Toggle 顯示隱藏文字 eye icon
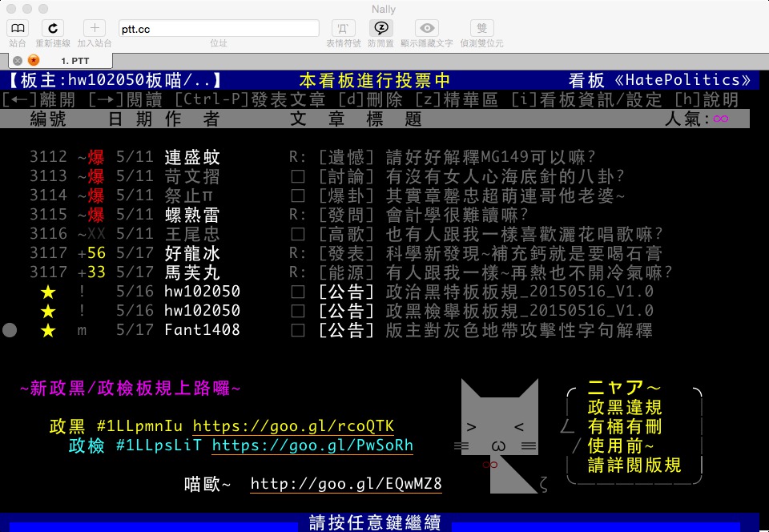This screenshot has width=769, height=532. [427, 28]
